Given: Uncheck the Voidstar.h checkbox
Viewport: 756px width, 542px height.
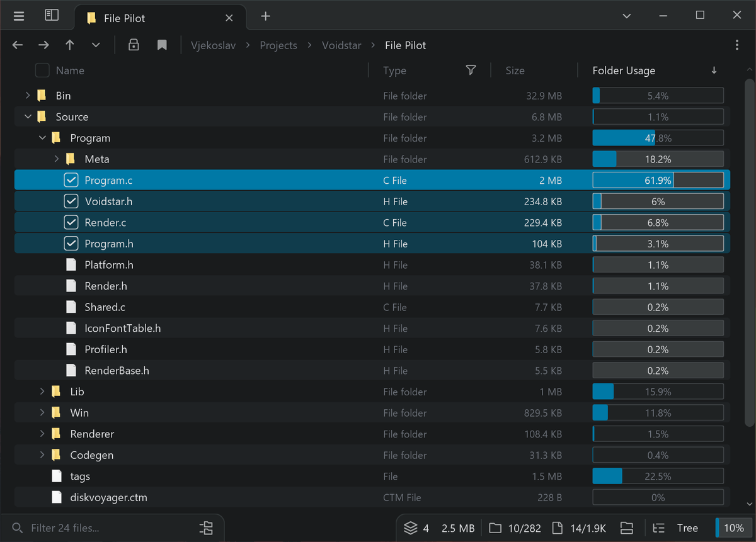Looking at the screenshot, I should pyautogui.click(x=71, y=201).
